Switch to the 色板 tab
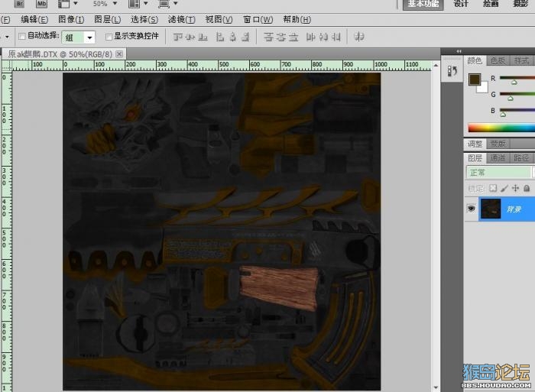The height and width of the screenshot is (392, 535). (x=498, y=60)
